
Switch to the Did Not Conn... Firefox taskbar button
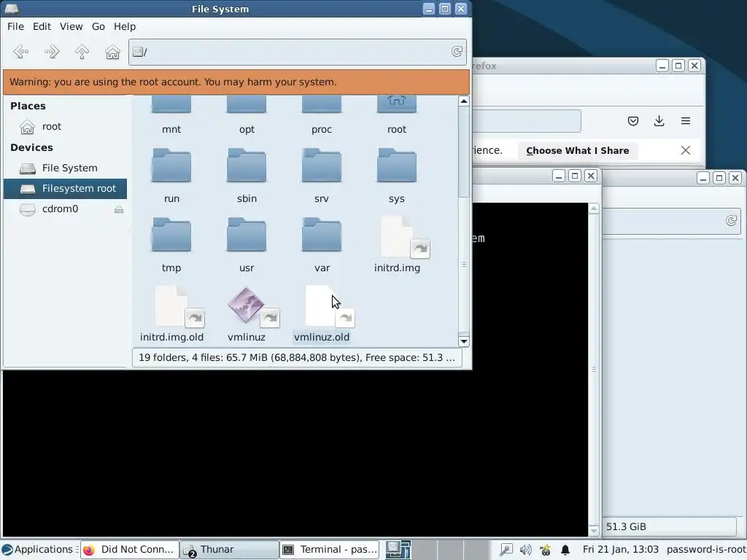coord(130,550)
